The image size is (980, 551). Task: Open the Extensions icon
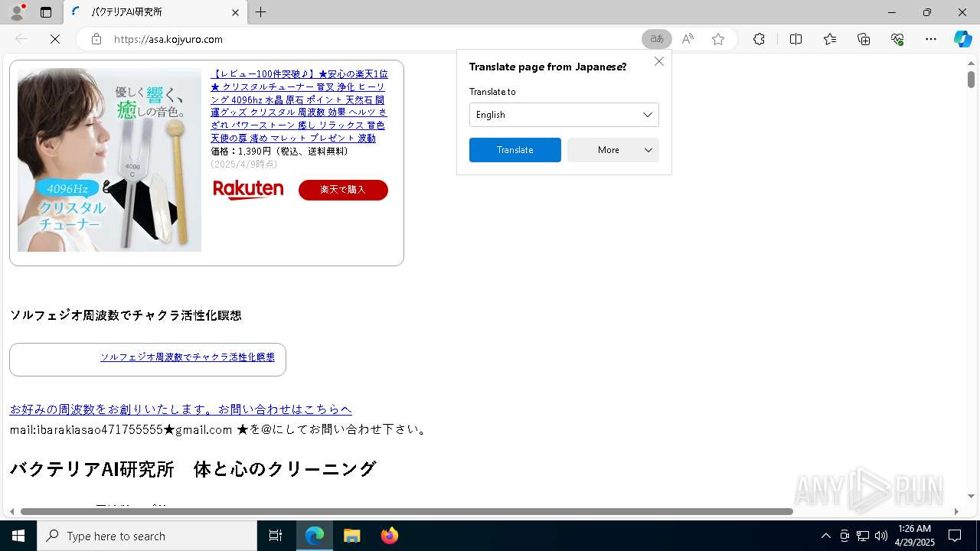click(x=759, y=39)
